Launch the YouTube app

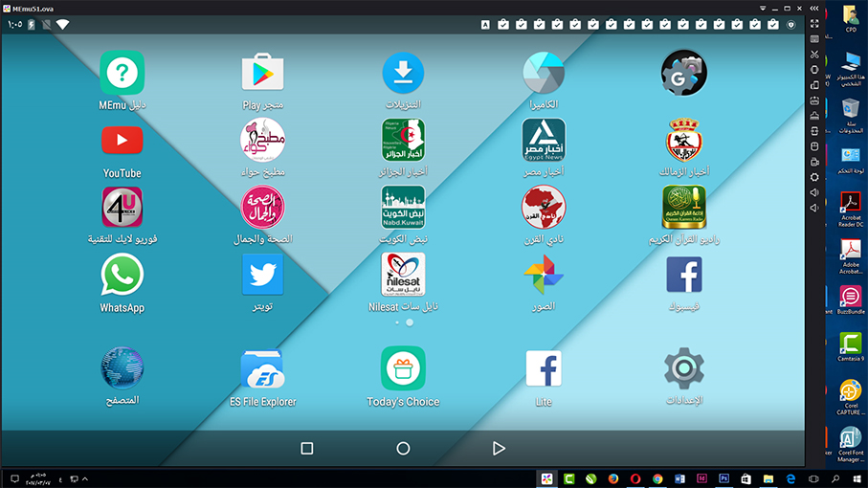tap(122, 141)
